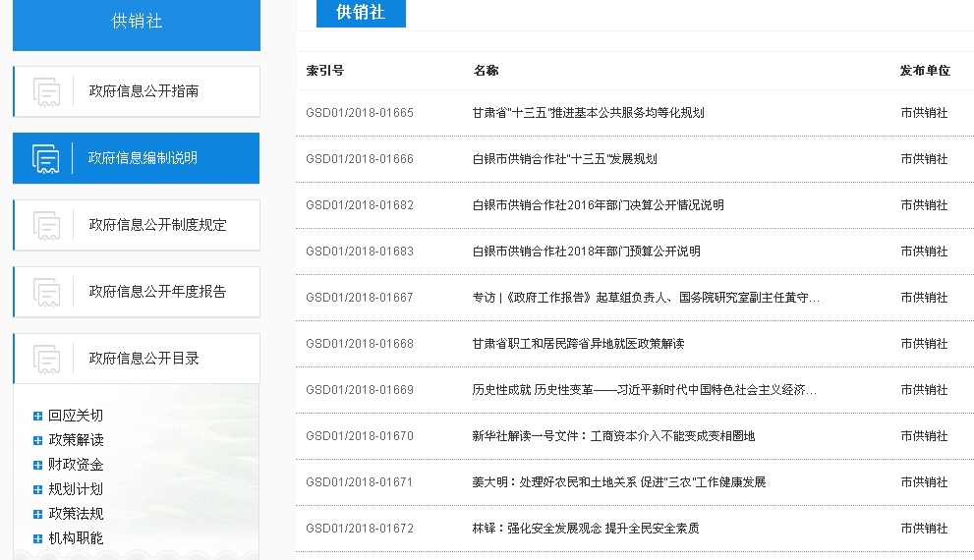This screenshot has width=974, height=560.
Task: Open 白银市供销合作社"十三五"发展规划 document
Action: tap(564, 159)
